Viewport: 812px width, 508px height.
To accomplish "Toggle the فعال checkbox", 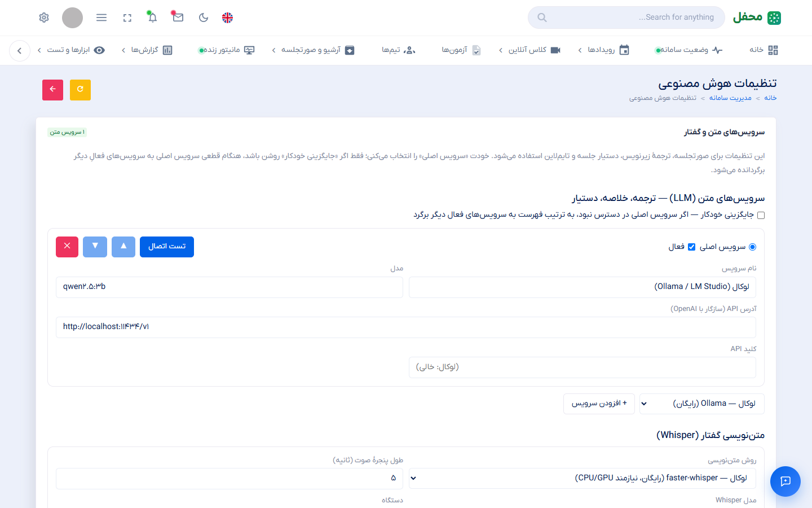I will point(691,247).
